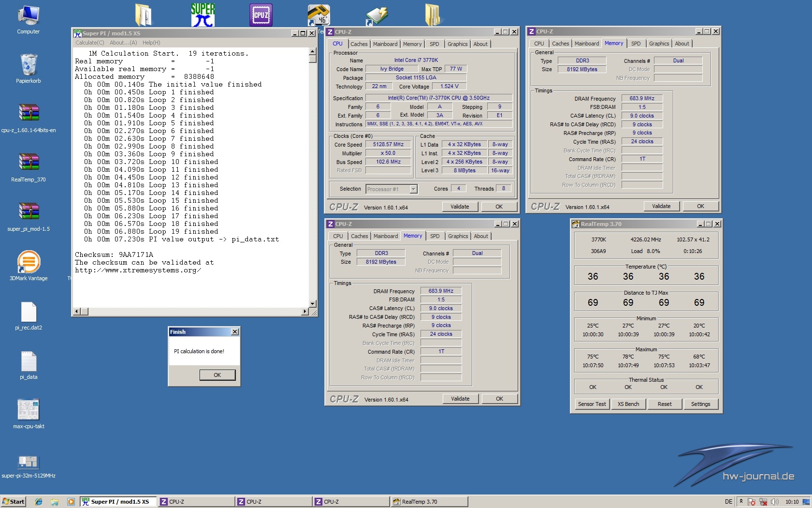
Task: Click XS Bench button in RealTemp
Action: point(628,404)
